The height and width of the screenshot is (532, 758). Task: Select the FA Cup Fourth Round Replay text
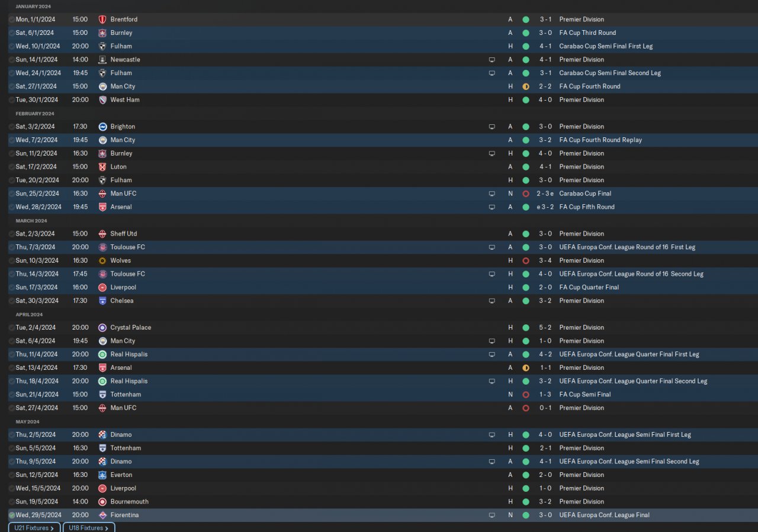600,140
